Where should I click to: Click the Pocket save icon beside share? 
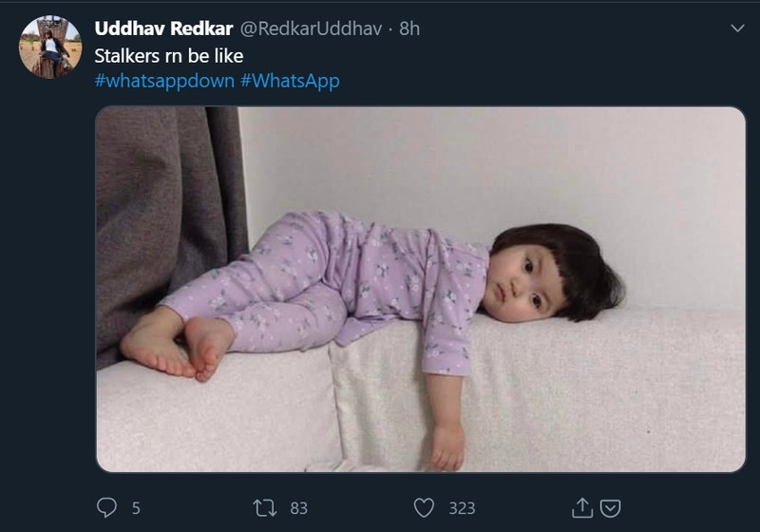coord(610,508)
